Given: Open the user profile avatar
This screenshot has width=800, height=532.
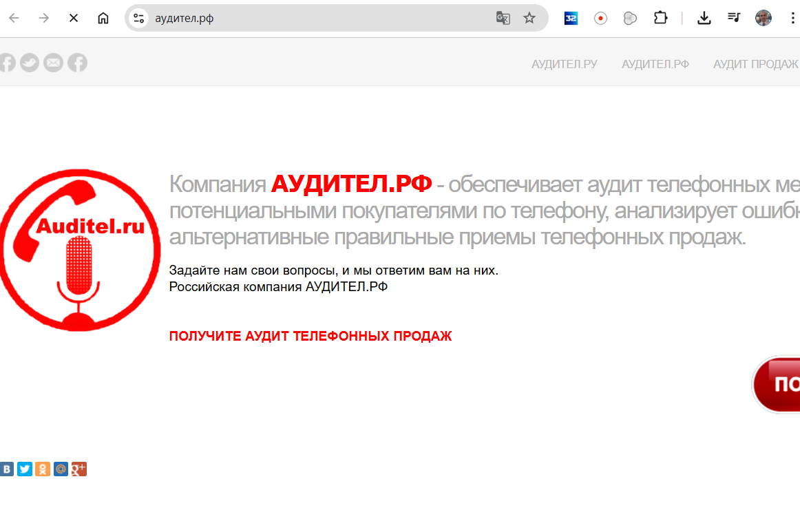Looking at the screenshot, I should pyautogui.click(x=764, y=19).
